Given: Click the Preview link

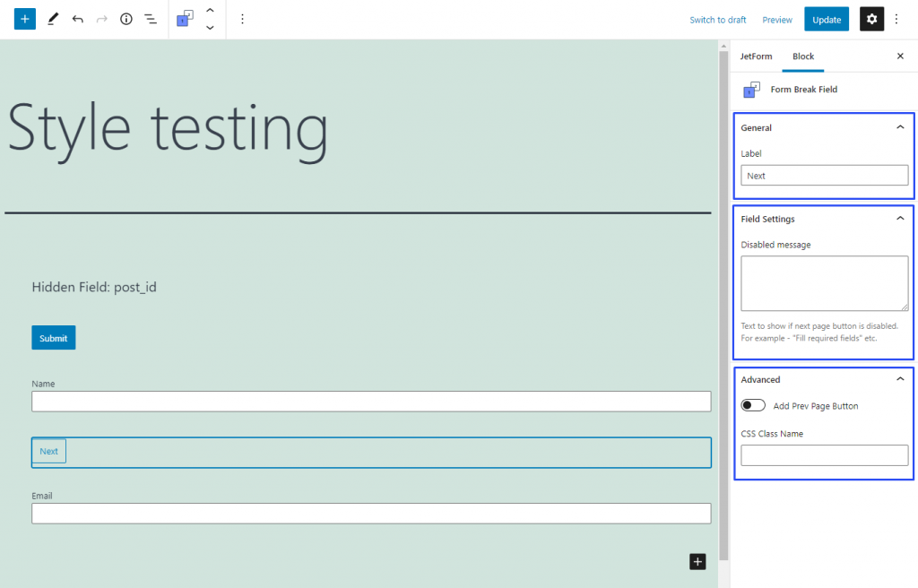Looking at the screenshot, I should [x=777, y=20].
